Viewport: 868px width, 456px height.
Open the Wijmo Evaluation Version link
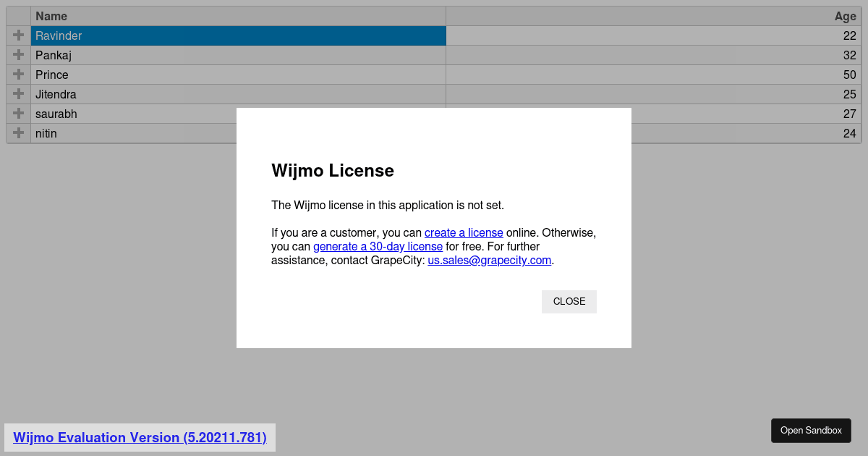pos(140,438)
